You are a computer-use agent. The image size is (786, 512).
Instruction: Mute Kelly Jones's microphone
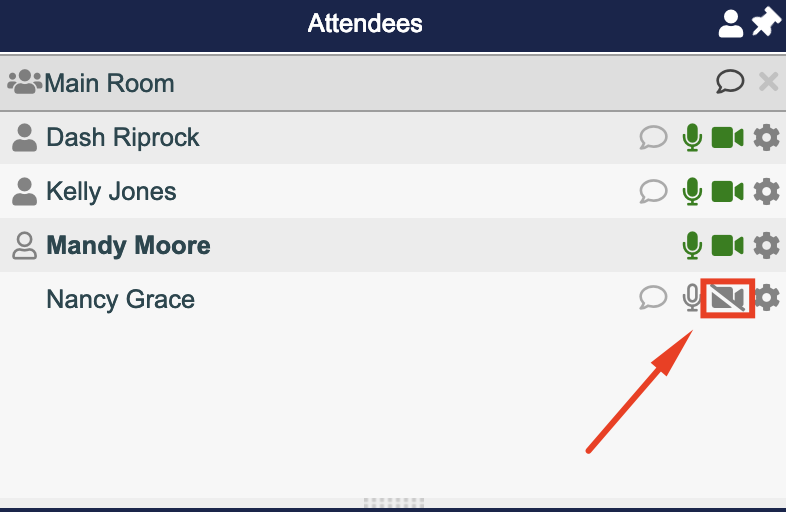pyautogui.click(x=691, y=191)
